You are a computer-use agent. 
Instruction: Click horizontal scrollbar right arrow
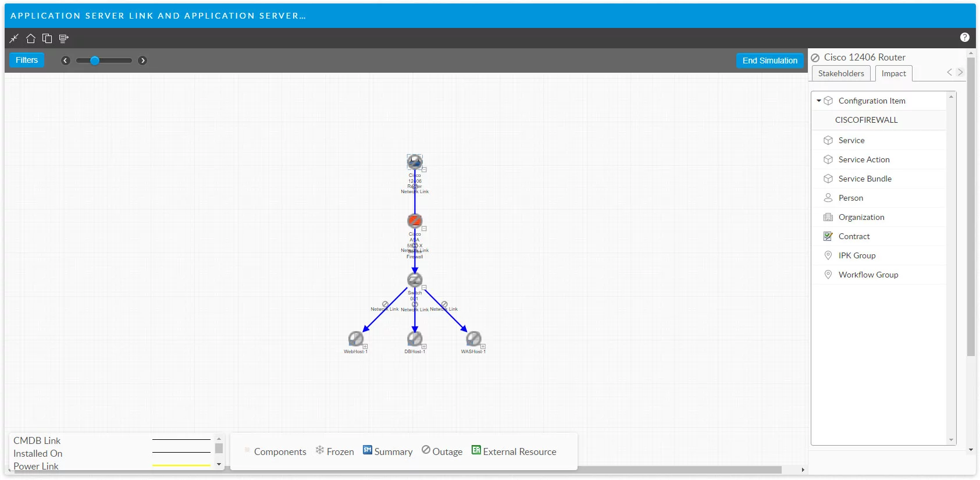click(x=803, y=470)
